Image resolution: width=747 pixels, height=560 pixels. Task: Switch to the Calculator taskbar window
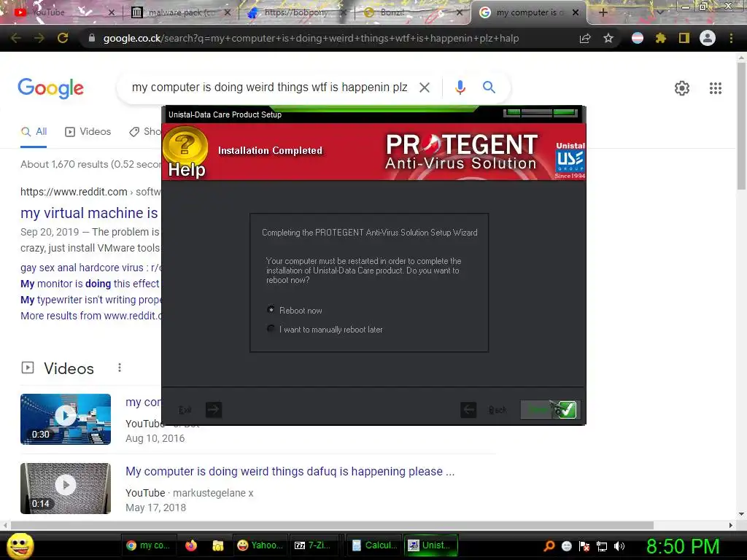pyautogui.click(x=373, y=545)
